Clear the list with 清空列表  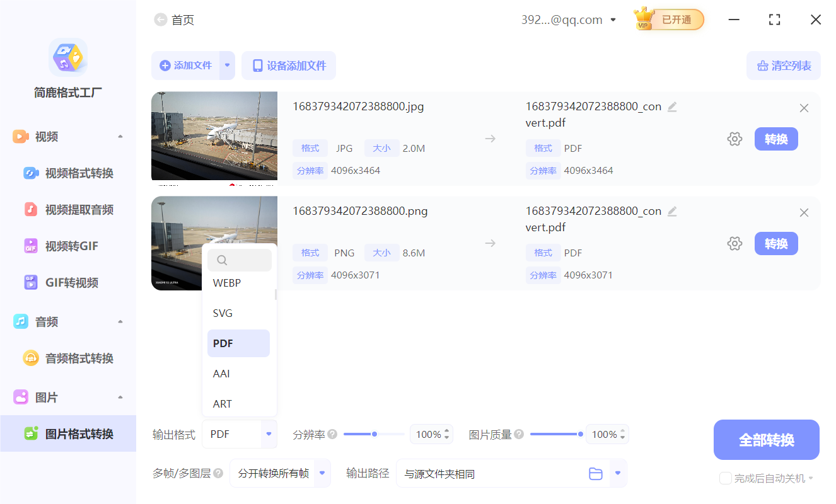click(783, 66)
